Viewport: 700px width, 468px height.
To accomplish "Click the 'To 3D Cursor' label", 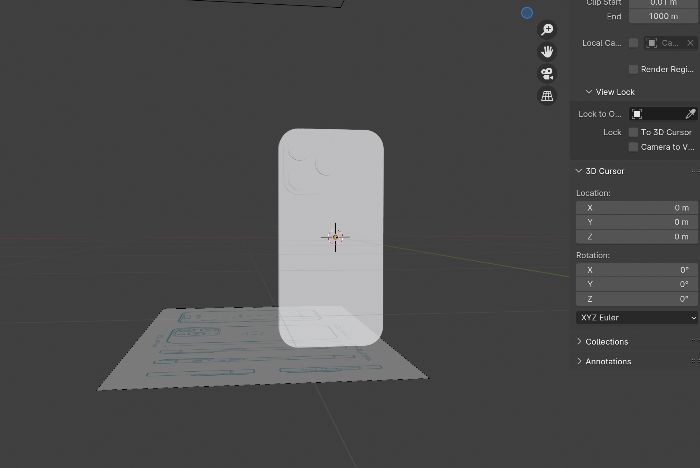I will 666,132.
